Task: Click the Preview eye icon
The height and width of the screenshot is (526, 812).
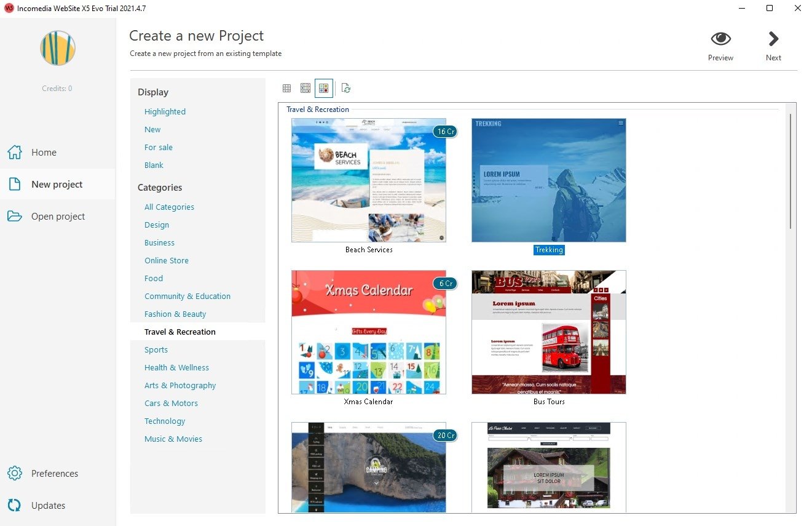Action: pos(720,39)
